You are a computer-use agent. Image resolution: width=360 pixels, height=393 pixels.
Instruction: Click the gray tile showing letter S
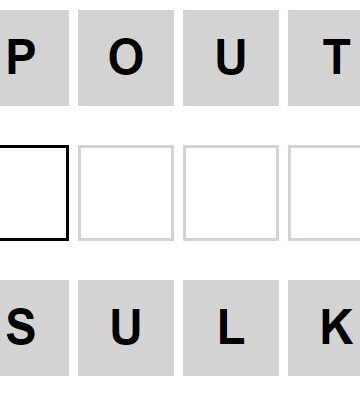click(x=34, y=328)
